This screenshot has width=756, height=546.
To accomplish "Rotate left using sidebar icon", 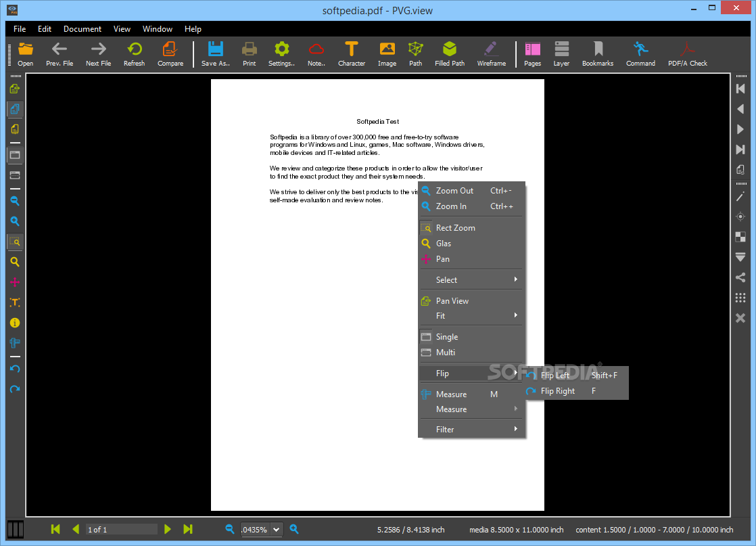I will click(15, 369).
